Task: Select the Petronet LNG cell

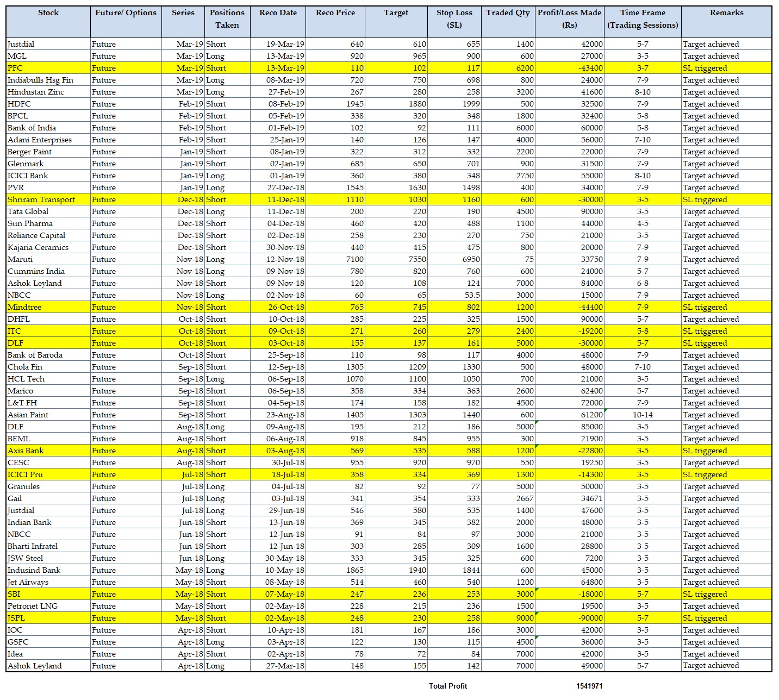Action: pos(48,606)
